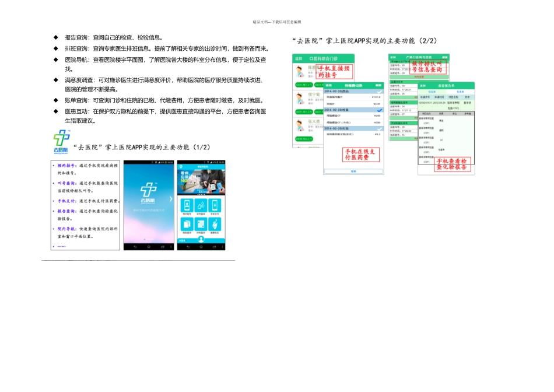Tap the Android back key on the home-screen phone
The image size is (554, 392).
[188, 247]
